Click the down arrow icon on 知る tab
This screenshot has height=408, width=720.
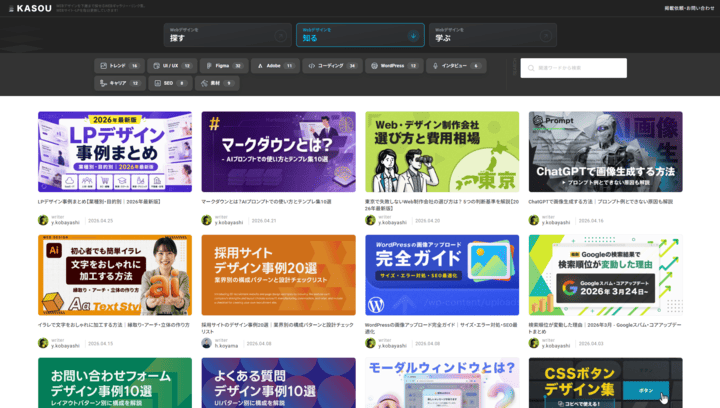click(x=413, y=36)
